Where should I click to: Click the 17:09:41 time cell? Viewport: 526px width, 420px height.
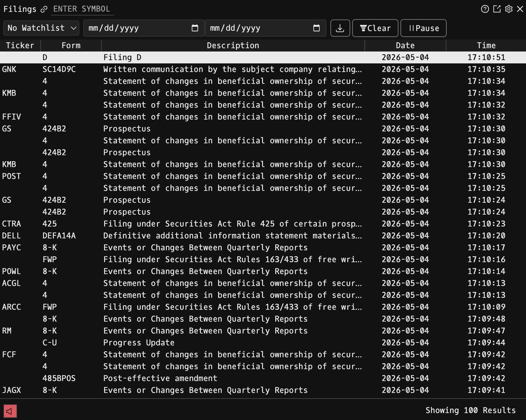[486, 390]
